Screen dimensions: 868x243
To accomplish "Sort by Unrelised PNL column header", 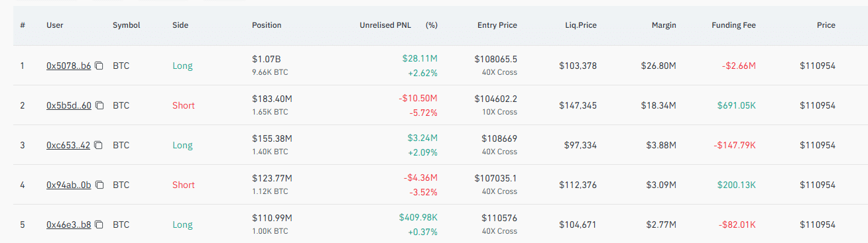I will 385,25.
